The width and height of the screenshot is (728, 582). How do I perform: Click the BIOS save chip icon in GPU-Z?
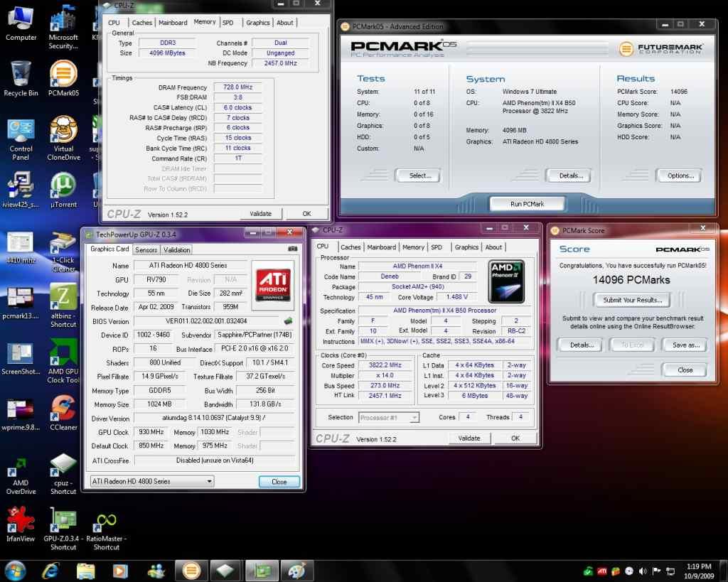pyautogui.click(x=289, y=320)
